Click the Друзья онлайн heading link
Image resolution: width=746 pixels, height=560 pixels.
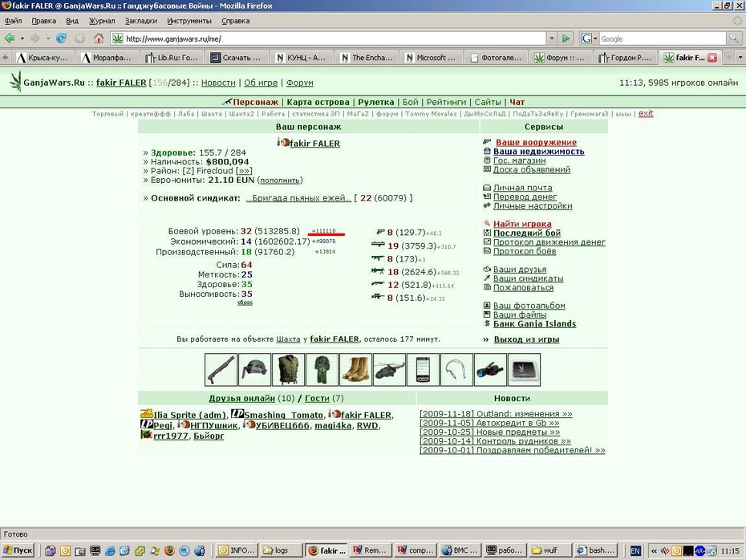coord(241,398)
